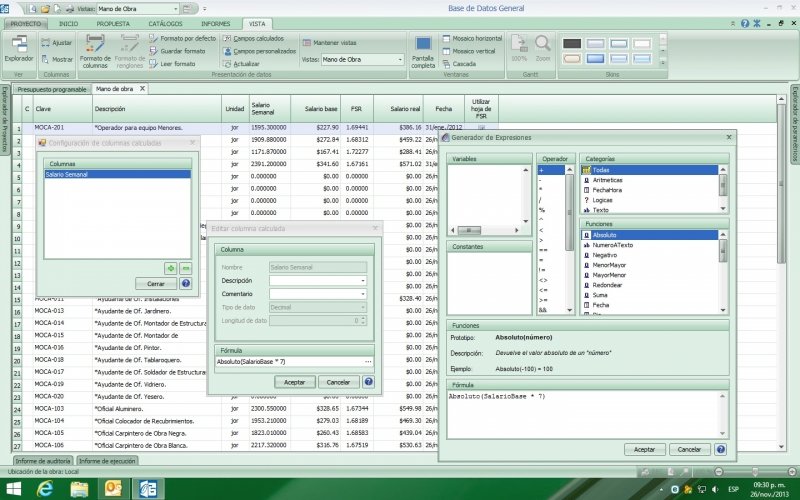Expand the Comentario dropdown field
The width and height of the screenshot is (800, 500).
pos(361,294)
